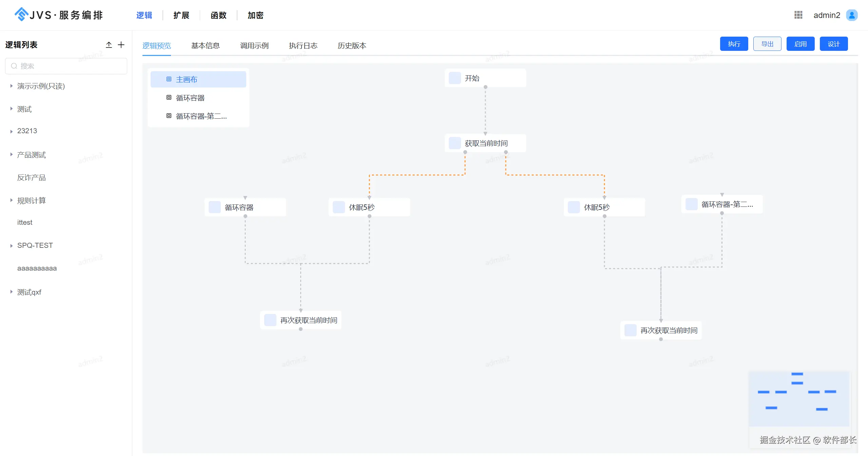Screen dimensions: 868x456
Task: Click the 开始 node icon on canvas
Action: [x=455, y=78]
